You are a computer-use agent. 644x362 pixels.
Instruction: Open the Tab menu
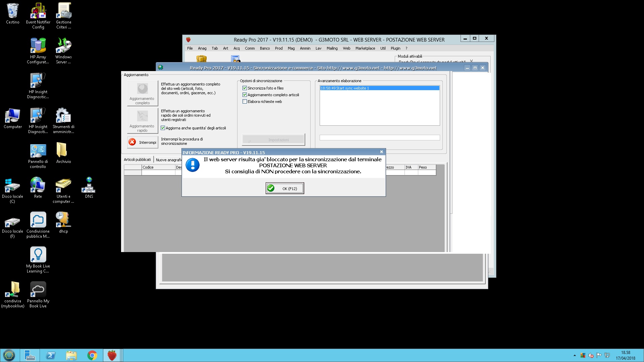215,48
